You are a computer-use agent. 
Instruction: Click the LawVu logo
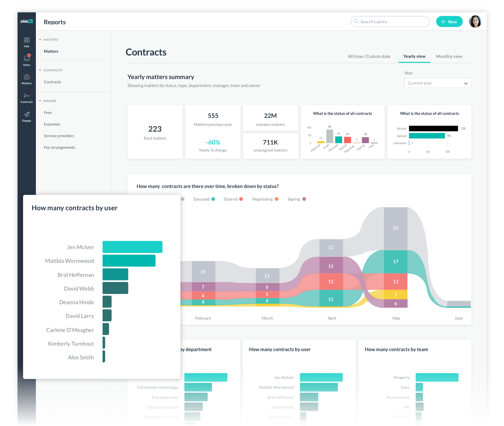tap(27, 21)
